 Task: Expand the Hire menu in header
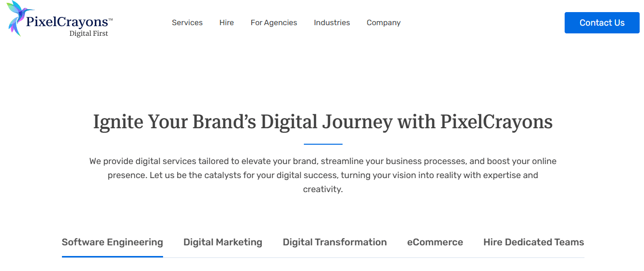226,23
